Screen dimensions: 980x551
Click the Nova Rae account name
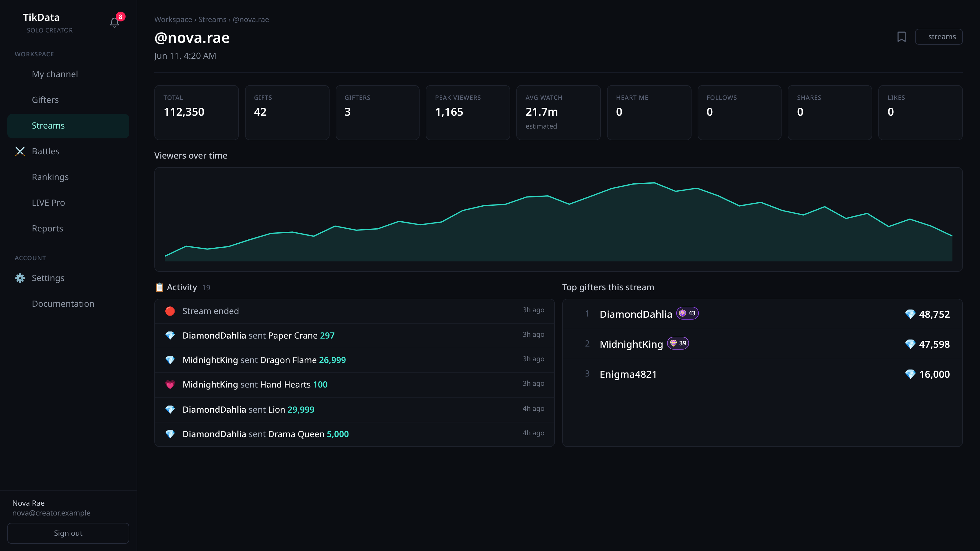pyautogui.click(x=28, y=503)
